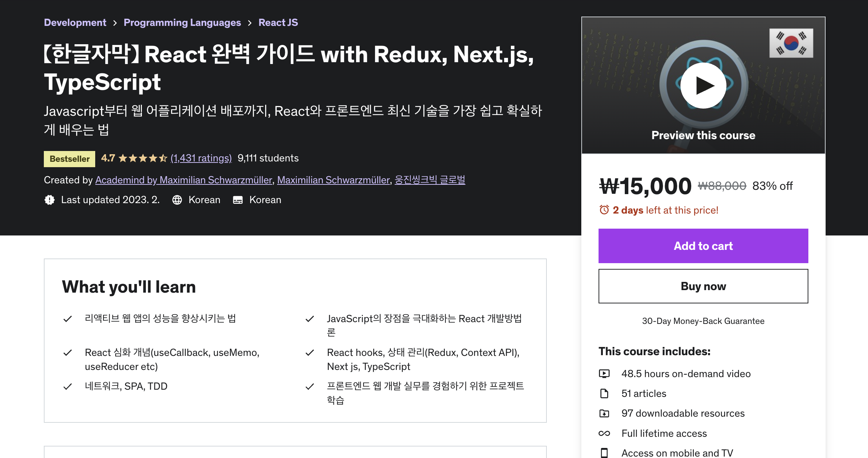Open Academind by Maximilian Schwarzmüller instructor link
Image resolution: width=868 pixels, height=458 pixels.
(x=184, y=180)
